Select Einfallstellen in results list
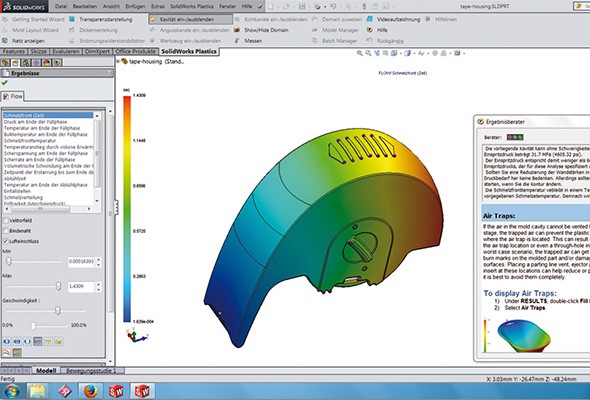 point(17,191)
